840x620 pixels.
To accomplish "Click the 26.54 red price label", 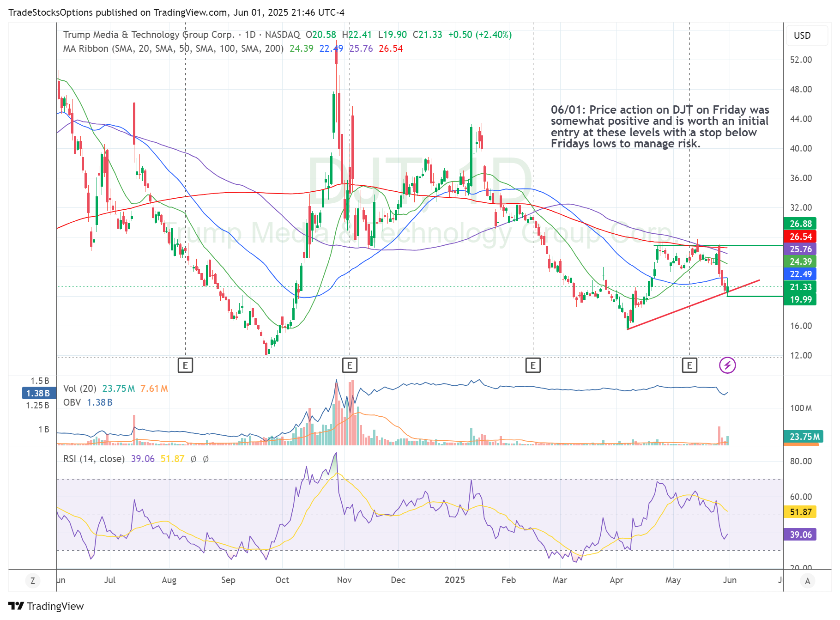I will coord(800,237).
